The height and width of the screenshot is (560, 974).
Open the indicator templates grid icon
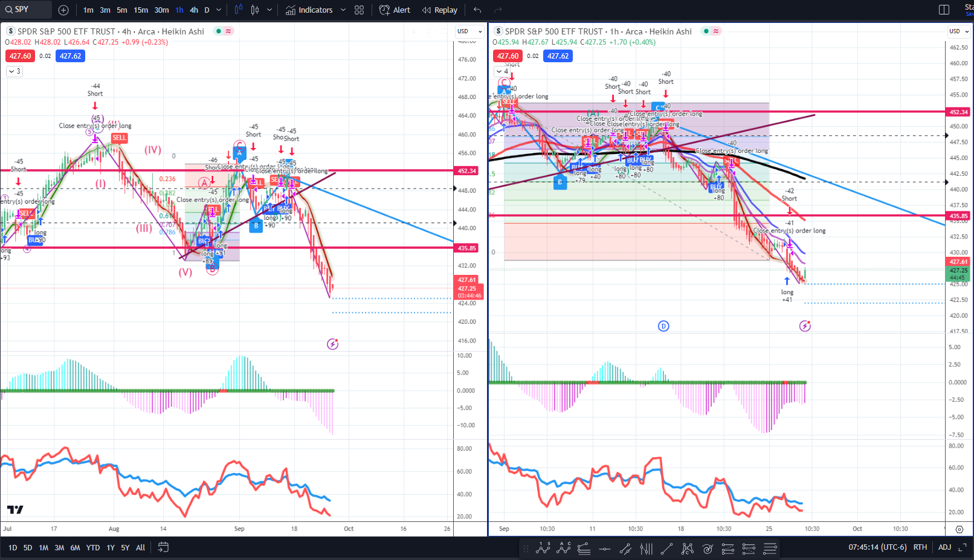point(360,10)
